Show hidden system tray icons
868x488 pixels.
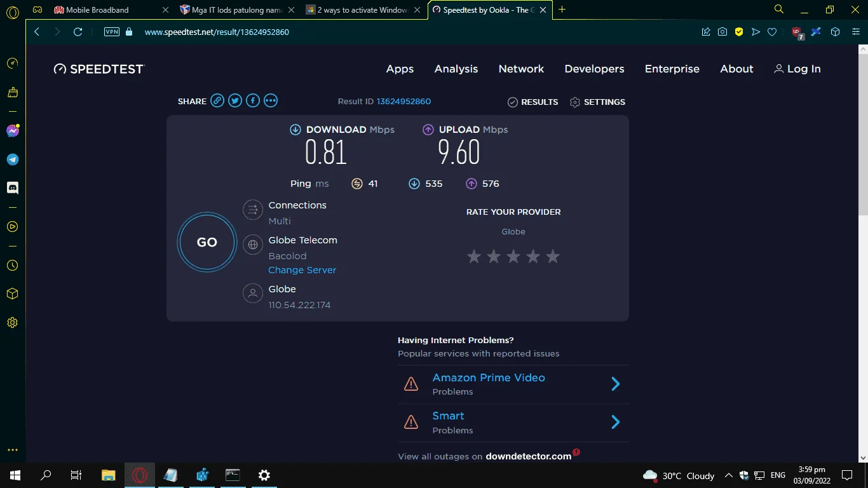pos(728,475)
